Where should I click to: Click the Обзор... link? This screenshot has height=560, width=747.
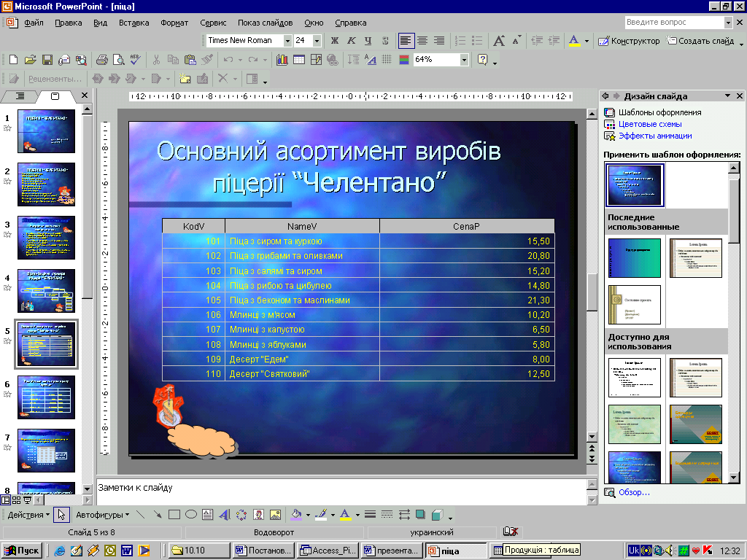[634, 492]
